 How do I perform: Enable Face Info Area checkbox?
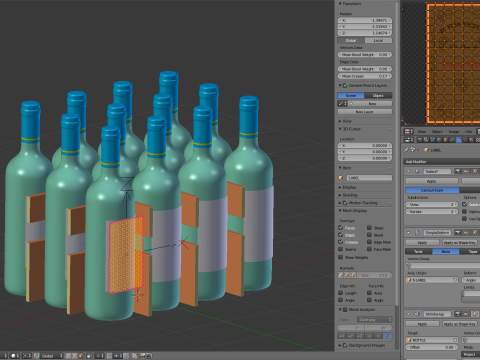tap(369, 293)
